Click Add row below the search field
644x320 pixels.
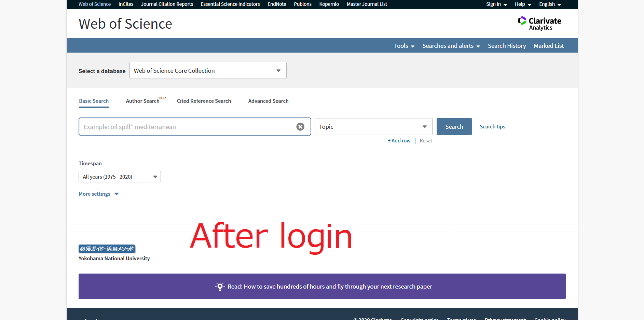[x=399, y=141]
